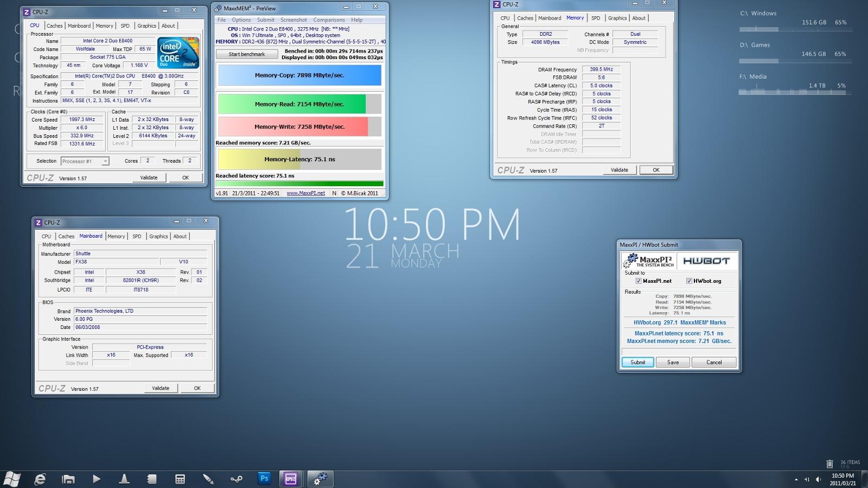The image size is (868, 488).
Task: Open the volume speaker tray icon
Action: coord(818,479)
